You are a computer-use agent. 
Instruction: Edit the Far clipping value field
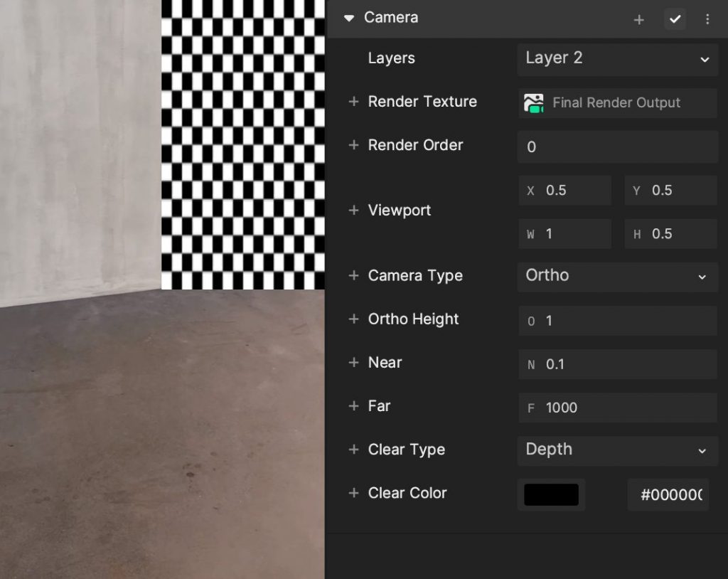click(x=617, y=408)
